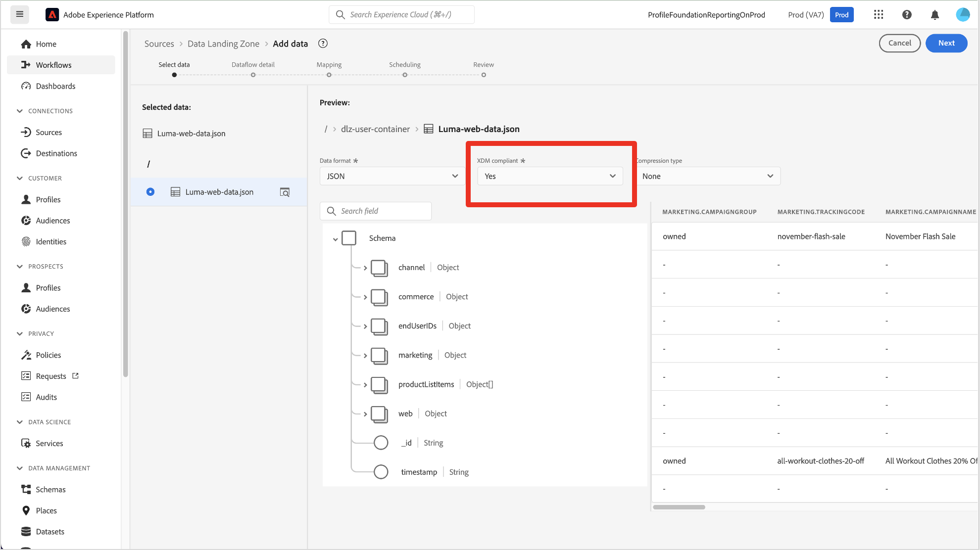This screenshot has width=980, height=550.
Task: Click the Schemas icon
Action: (x=26, y=489)
